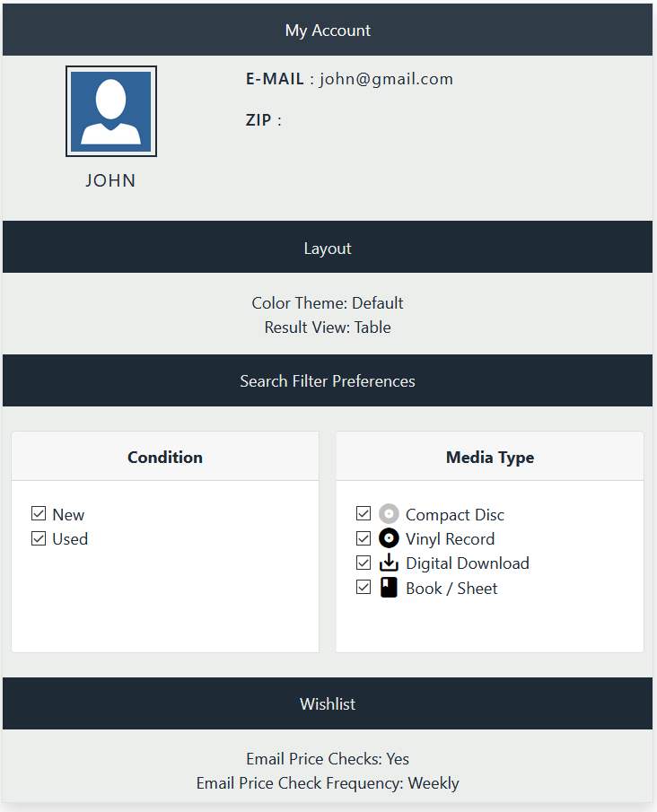The image size is (657, 812).
Task: Open the My Account section header
Action: 328,31
